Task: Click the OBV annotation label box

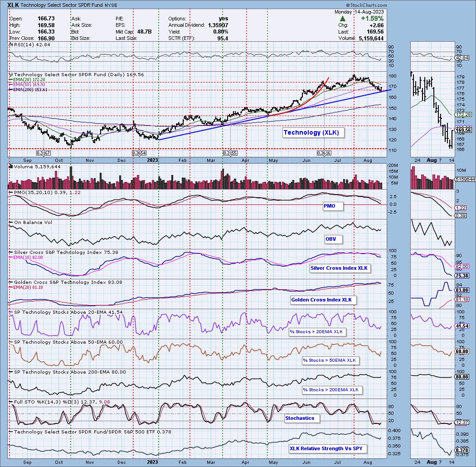Action: pyautogui.click(x=333, y=239)
